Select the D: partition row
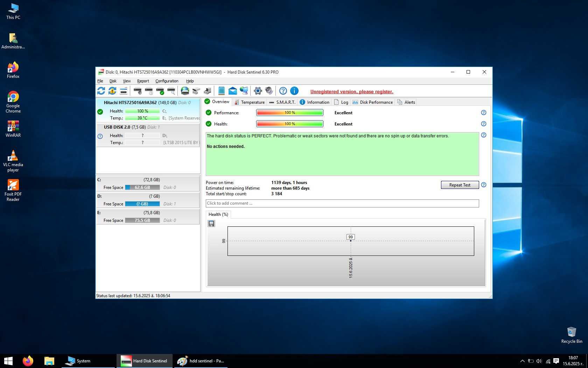The width and height of the screenshot is (588, 368). [148, 200]
